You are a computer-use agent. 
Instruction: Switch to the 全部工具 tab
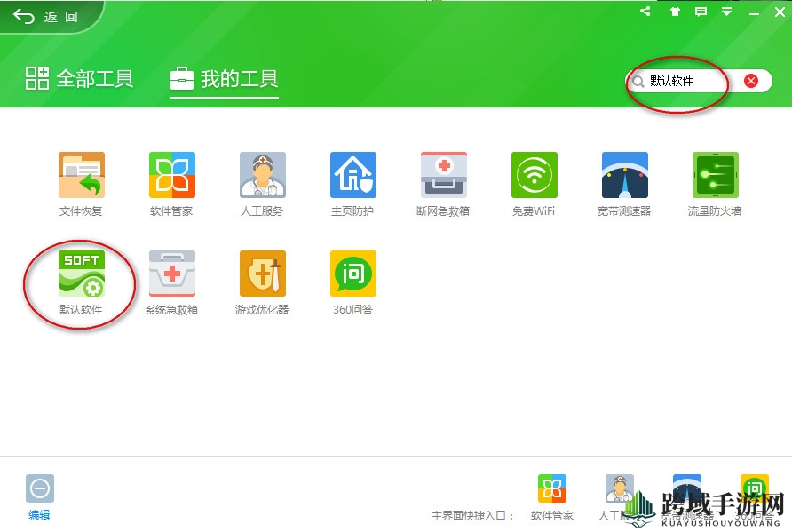click(x=79, y=79)
